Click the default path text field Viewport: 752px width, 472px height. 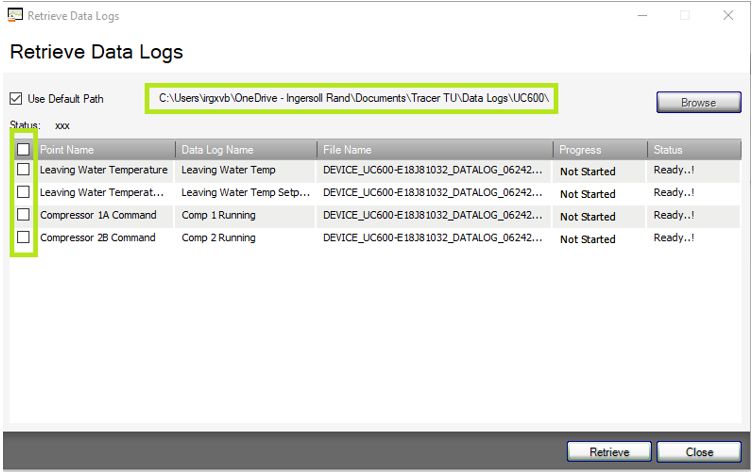pyautogui.click(x=352, y=98)
